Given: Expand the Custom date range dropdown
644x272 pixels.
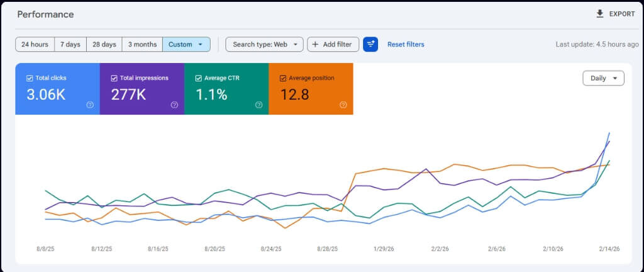Looking at the screenshot, I should point(186,44).
